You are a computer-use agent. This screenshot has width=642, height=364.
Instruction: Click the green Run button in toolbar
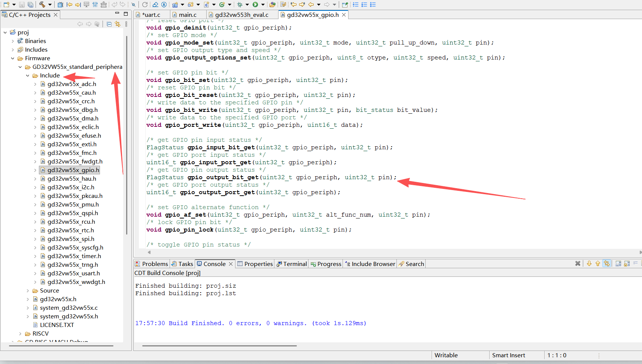[255, 4]
